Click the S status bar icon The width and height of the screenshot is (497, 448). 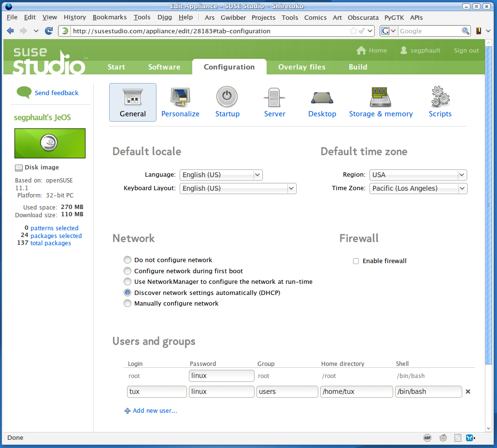(x=458, y=438)
